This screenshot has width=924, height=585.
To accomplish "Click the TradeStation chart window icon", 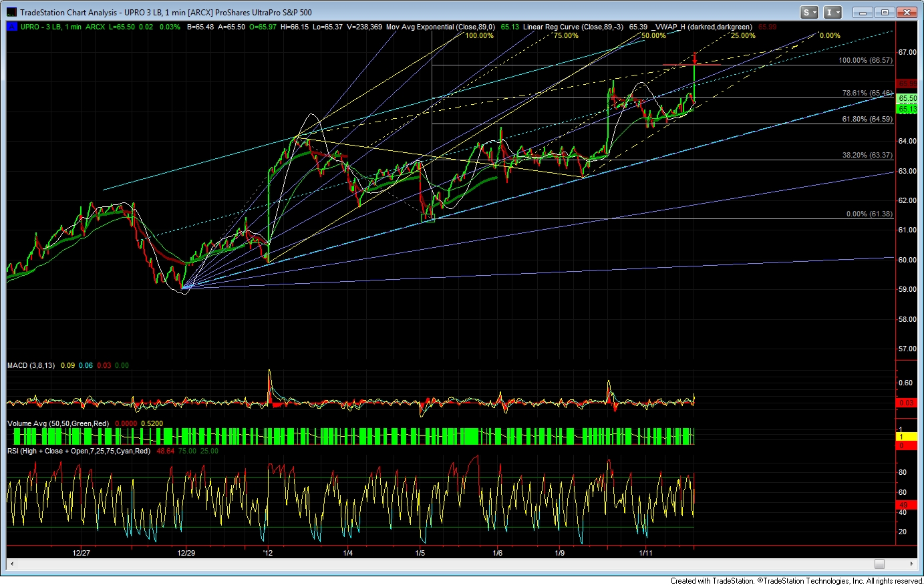I will click(11, 13).
